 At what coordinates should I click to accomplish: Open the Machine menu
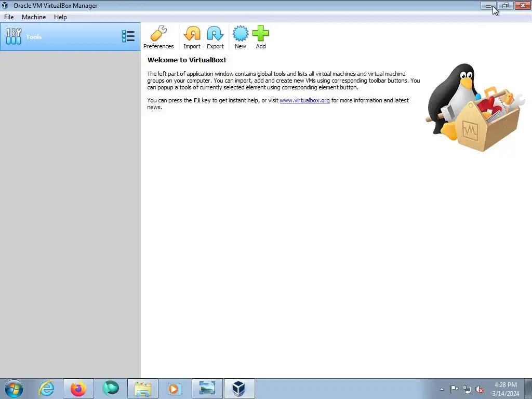(34, 17)
